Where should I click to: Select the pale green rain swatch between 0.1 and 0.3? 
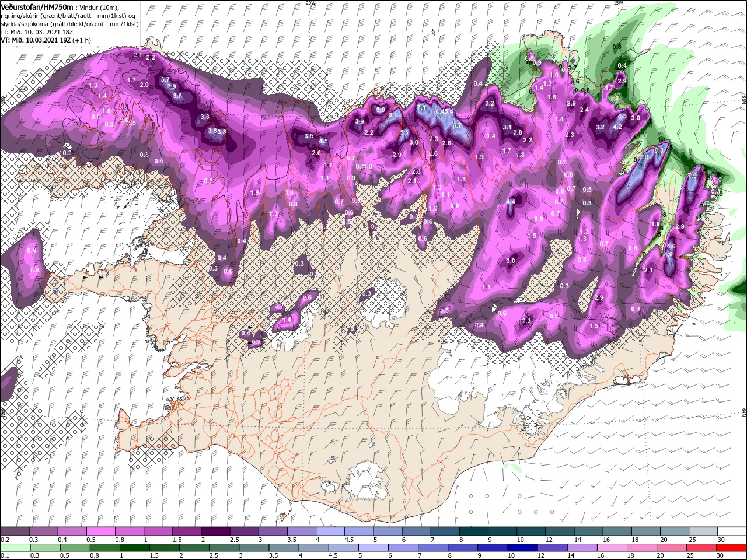click(x=15, y=548)
